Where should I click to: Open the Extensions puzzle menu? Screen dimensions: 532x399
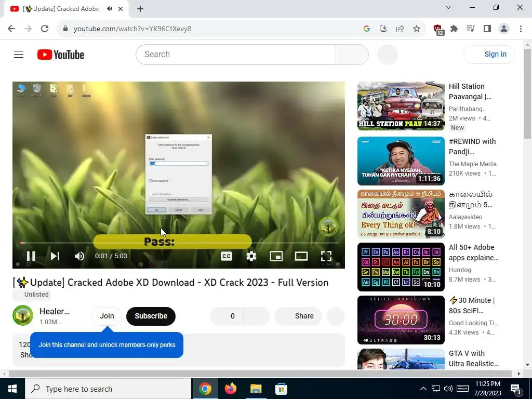pyautogui.click(x=454, y=29)
